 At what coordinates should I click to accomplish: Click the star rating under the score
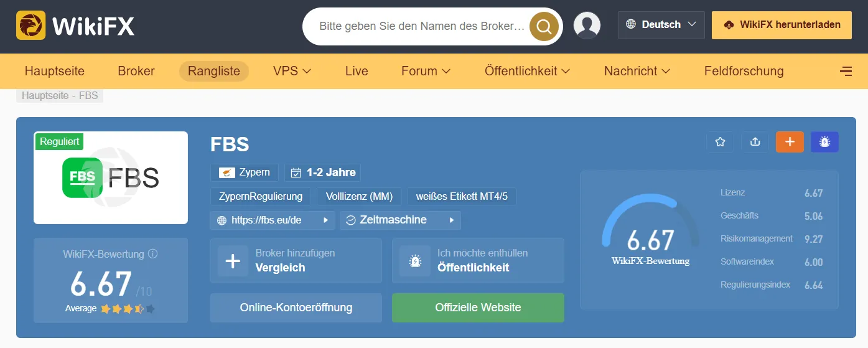tap(128, 309)
